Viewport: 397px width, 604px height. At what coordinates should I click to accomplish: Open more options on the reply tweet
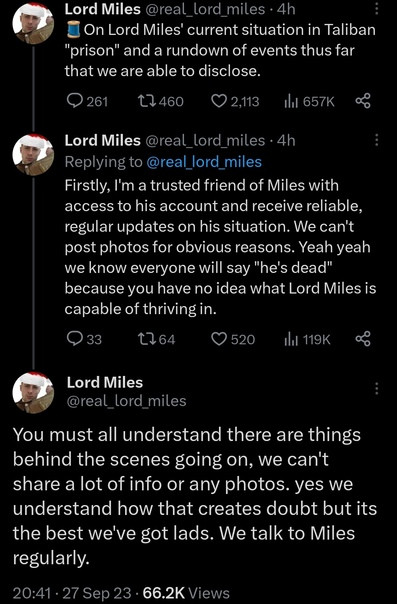(x=377, y=140)
